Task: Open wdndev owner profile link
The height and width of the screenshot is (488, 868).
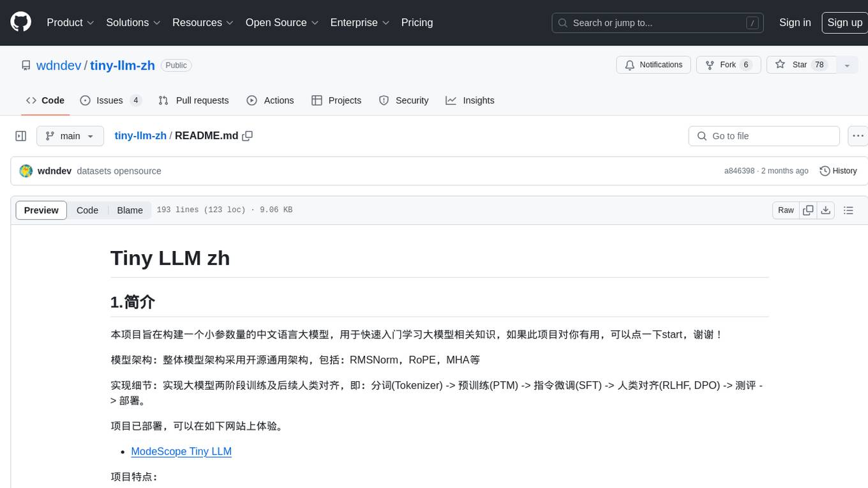Action: 59,65
